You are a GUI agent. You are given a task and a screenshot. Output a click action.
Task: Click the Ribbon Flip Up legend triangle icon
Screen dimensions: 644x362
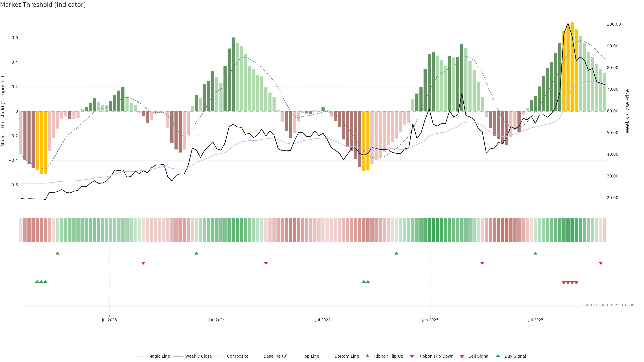[367, 356]
